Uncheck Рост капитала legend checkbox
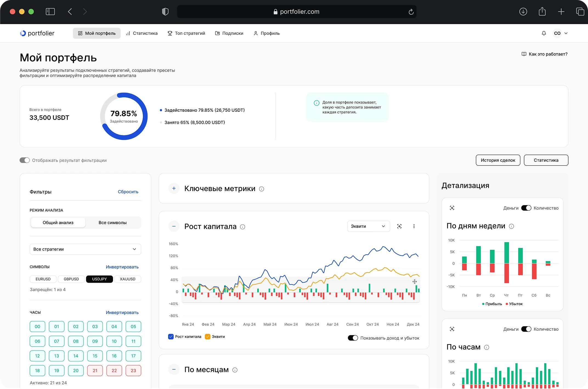 pyautogui.click(x=171, y=336)
